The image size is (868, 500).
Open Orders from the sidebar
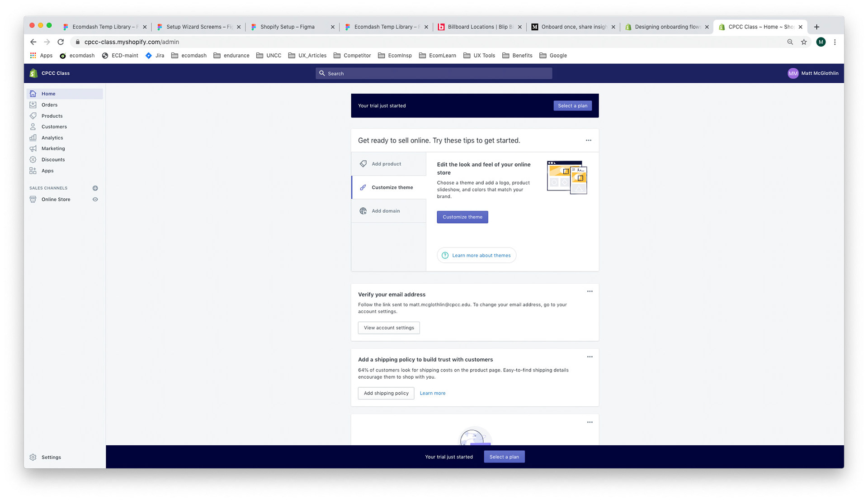(49, 105)
